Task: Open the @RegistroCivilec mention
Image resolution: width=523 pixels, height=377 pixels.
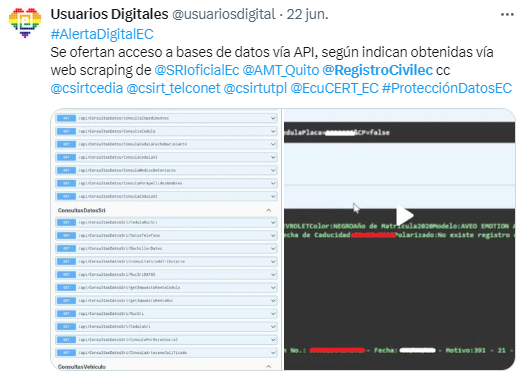Action: (378, 70)
